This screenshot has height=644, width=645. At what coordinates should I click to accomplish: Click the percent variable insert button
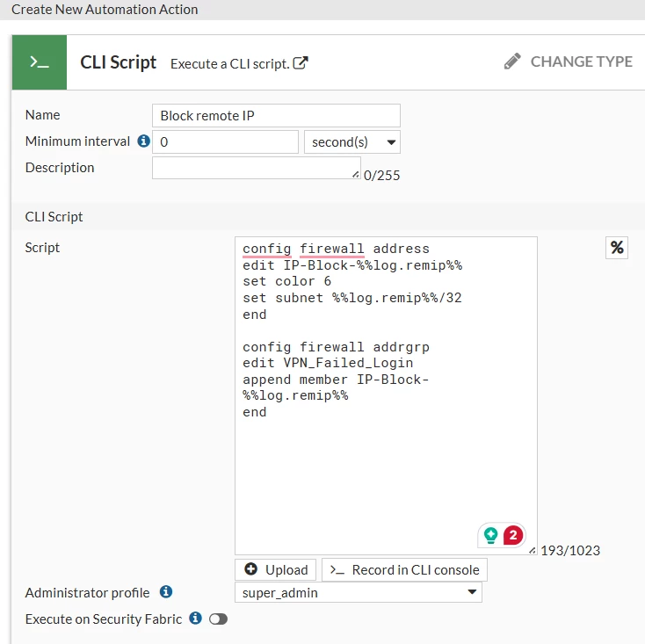coord(617,248)
